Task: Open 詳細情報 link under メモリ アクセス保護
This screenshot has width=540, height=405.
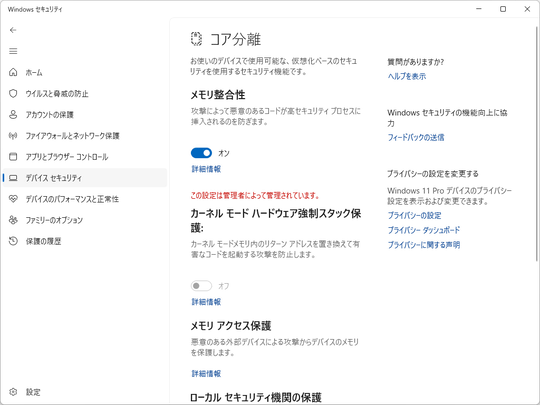Action: pos(206,373)
